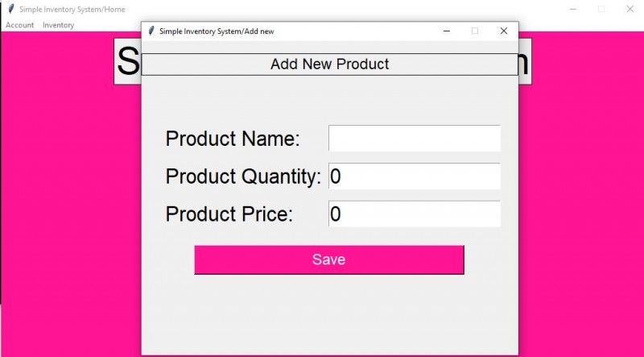Click the maximize icon of the Home window

point(601,9)
